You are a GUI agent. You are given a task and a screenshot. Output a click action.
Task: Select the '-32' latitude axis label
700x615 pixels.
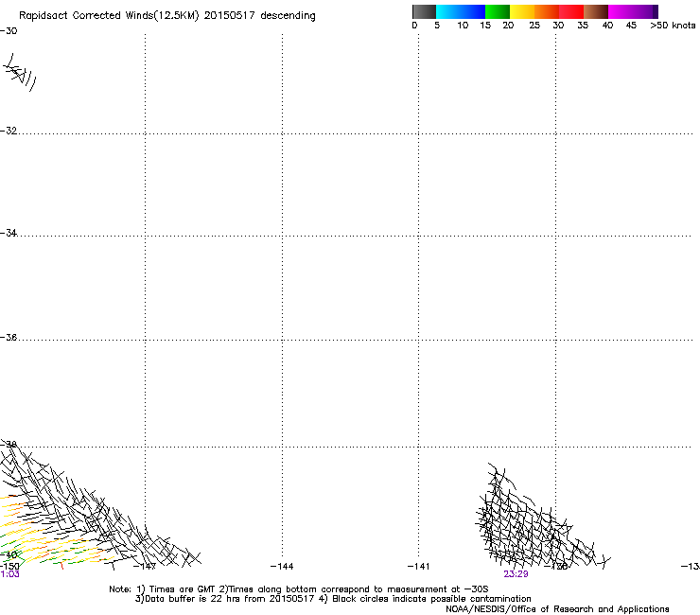click(x=9, y=131)
